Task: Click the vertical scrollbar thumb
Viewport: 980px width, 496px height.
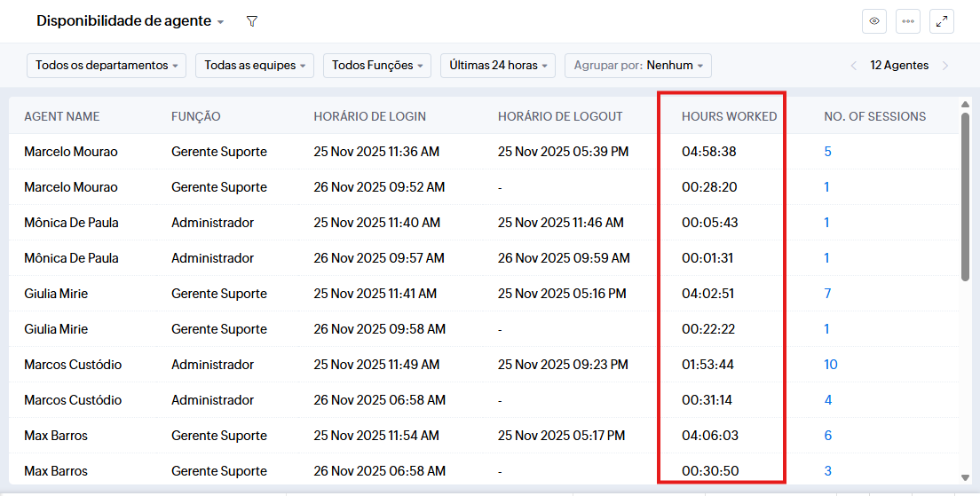Action: click(x=965, y=195)
